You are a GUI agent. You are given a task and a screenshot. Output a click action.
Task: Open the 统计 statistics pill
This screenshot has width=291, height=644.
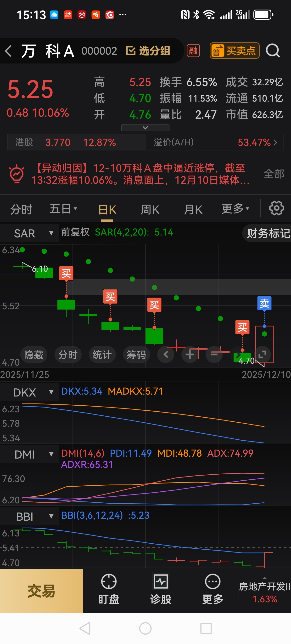point(102,355)
